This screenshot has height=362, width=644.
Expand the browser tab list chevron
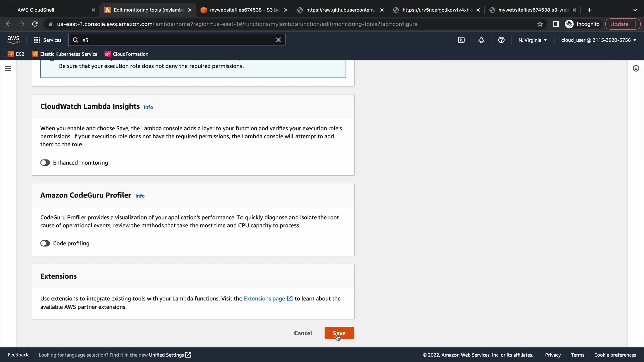tap(635, 10)
